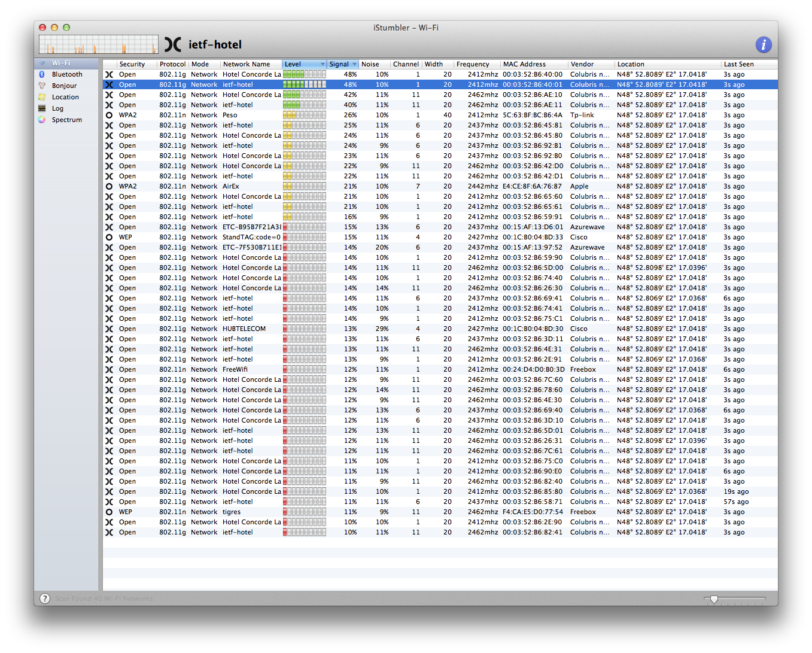The image size is (812, 653).
Task: Sort by Channel column header
Action: pyautogui.click(x=406, y=64)
